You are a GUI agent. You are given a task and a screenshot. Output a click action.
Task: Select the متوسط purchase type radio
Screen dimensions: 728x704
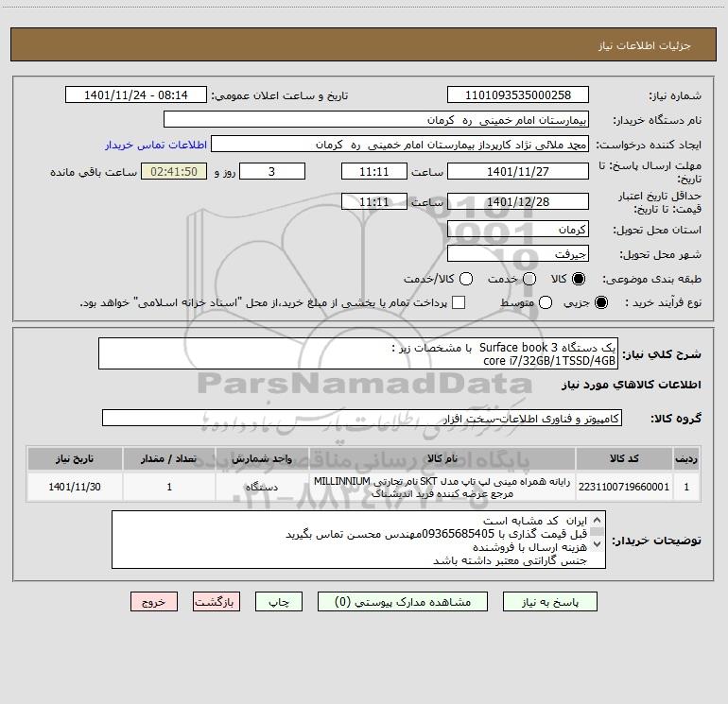coord(546,302)
